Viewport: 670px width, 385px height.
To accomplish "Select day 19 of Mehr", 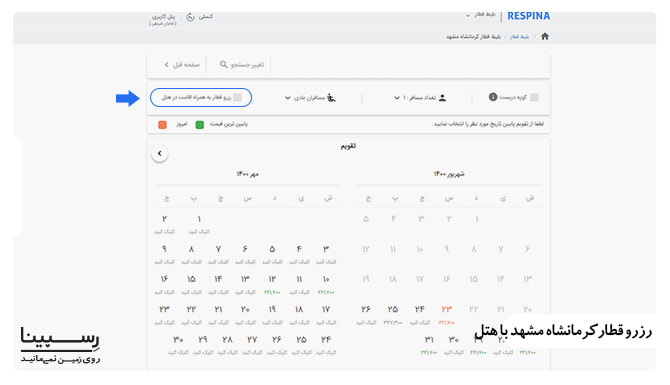I will (x=272, y=314).
